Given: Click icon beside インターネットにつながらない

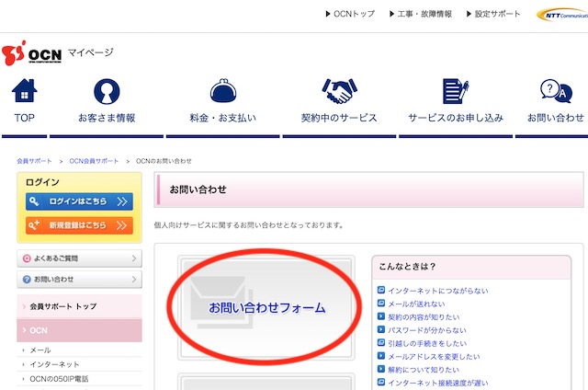Looking at the screenshot, I should click(381, 290).
